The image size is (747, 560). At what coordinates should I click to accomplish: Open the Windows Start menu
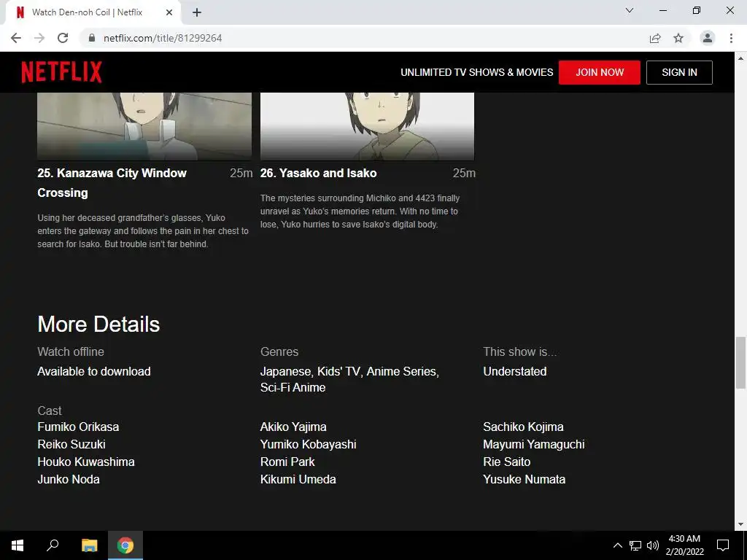pos(18,545)
